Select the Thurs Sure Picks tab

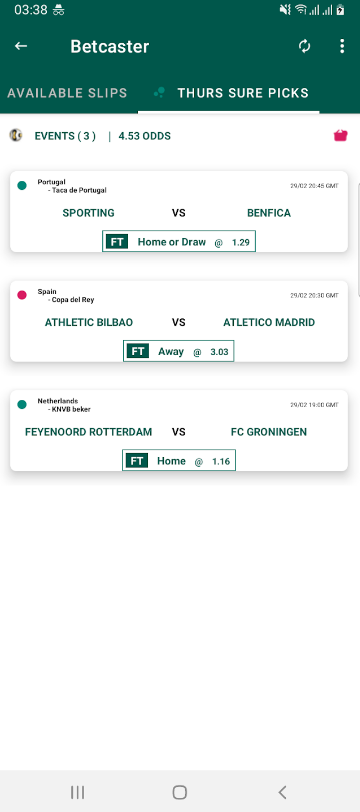[229, 93]
